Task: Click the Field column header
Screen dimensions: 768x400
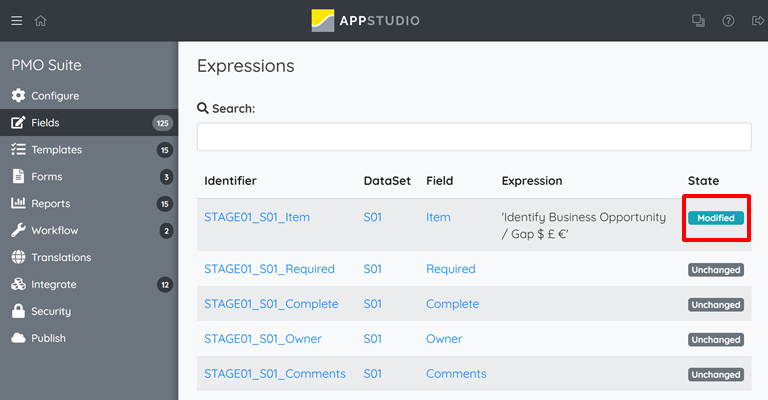Action: [439, 181]
